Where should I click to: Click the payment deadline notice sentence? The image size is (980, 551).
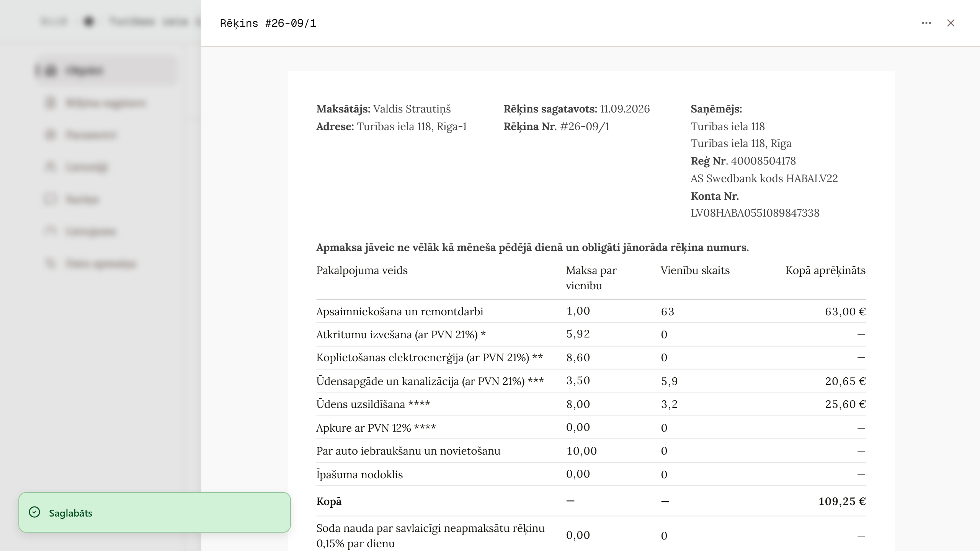[x=532, y=248]
